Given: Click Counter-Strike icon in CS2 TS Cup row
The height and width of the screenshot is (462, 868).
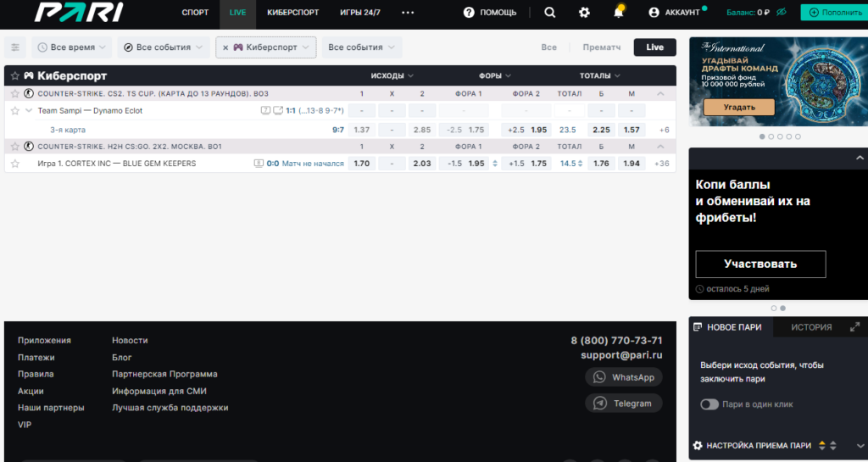Looking at the screenshot, I should coord(29,93).
